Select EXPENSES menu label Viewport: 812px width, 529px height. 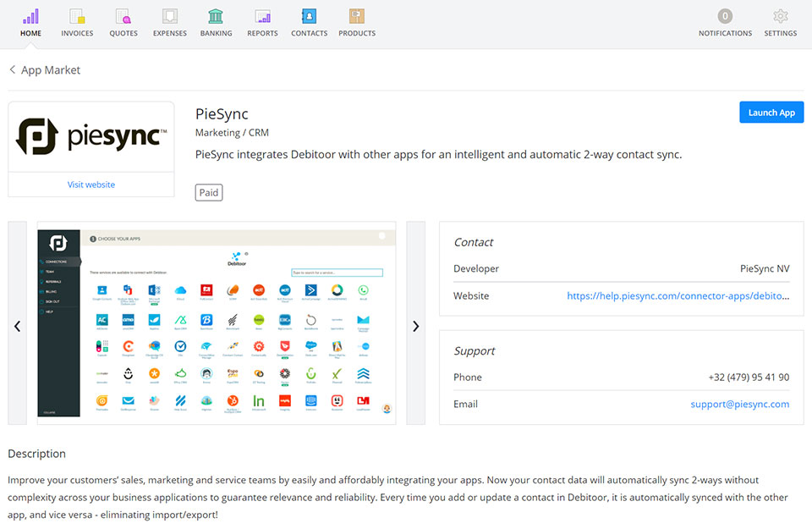pyautogui.click(x=170, y=33)
